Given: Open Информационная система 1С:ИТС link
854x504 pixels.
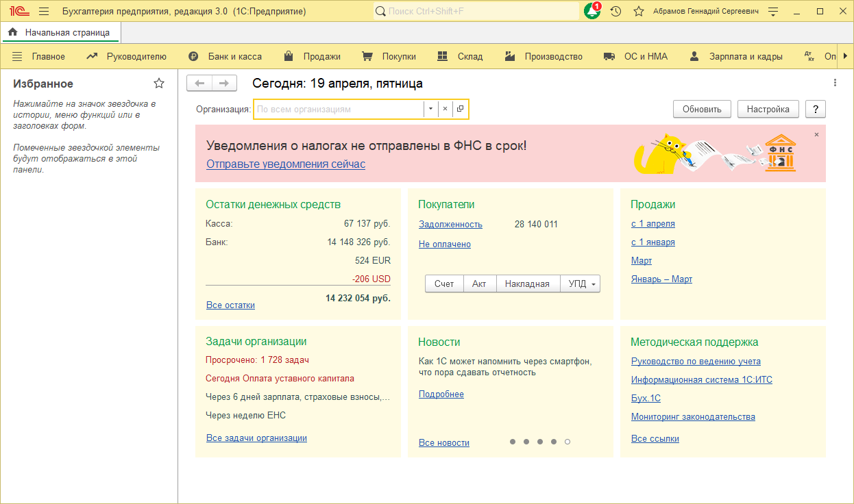Looking at the screenshot, I should (702, 380).
